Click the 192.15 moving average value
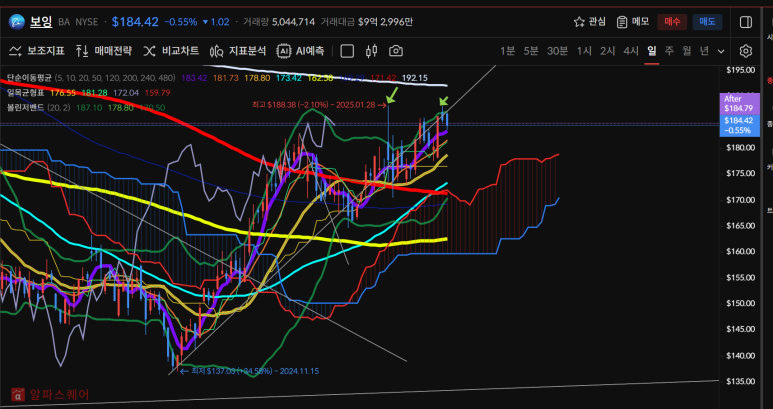The width and height of the screenshot is (773, 409). pos(415,78)
